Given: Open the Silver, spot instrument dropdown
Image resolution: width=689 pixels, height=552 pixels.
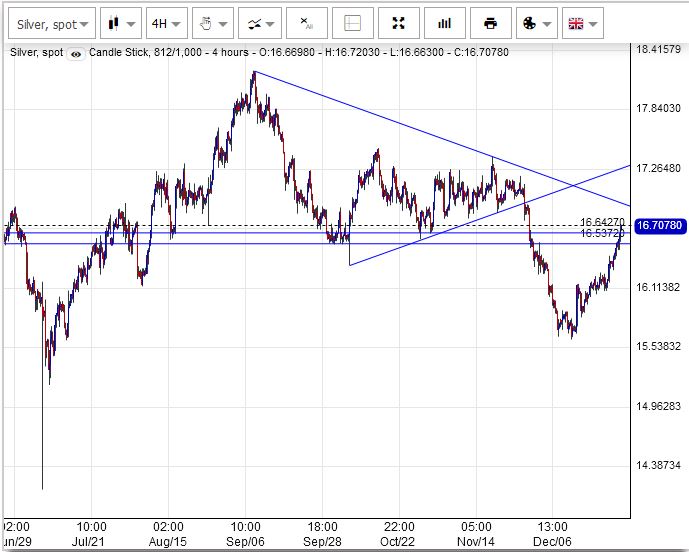Looking at the screenshot, I should click(x=52, y=23).
